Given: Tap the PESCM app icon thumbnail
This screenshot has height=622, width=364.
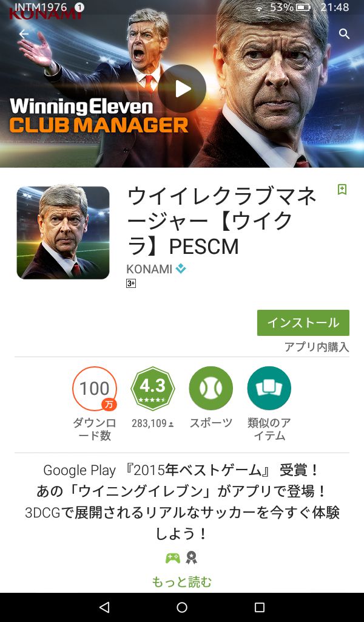Looking at the screenshot, I should point(63,233).
